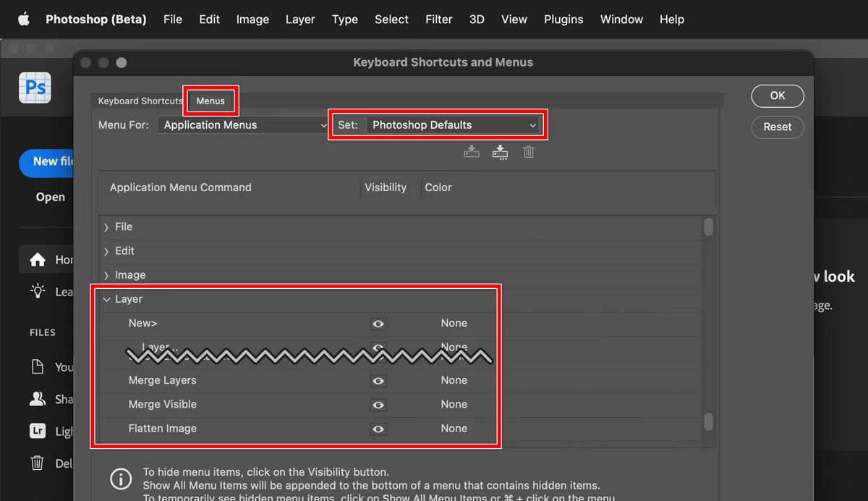
Task: Switch to the Menus tab
Action: pyautogui.click(x=210, y=101)
